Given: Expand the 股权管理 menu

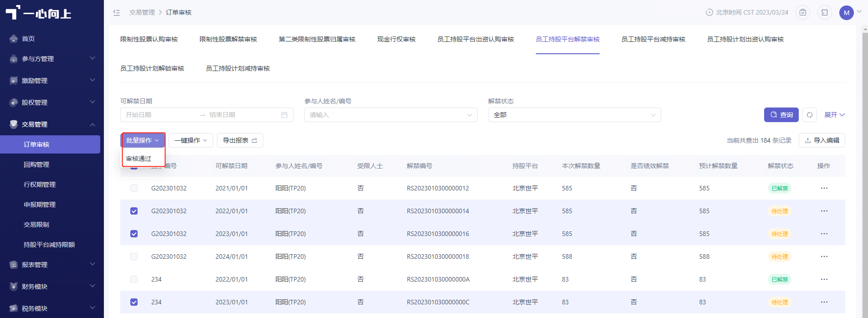Looking at the screenshot, I should pos(92,102).
